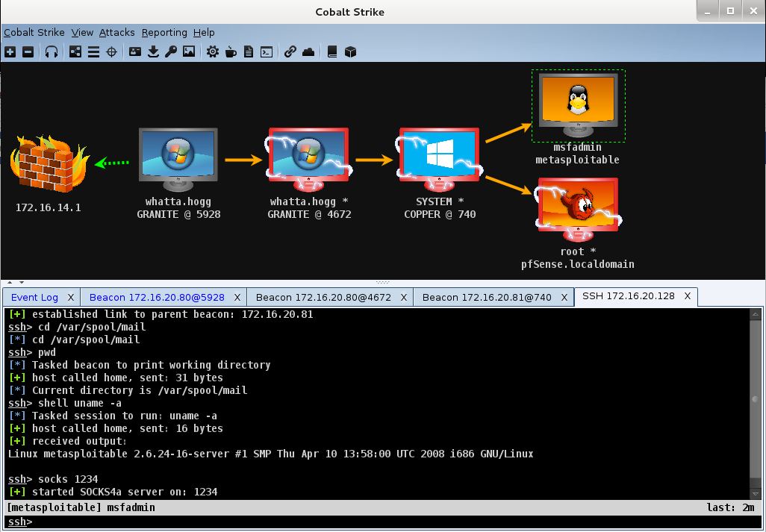
Task: Open the Attacks menu
Action: tap(117, 32)
